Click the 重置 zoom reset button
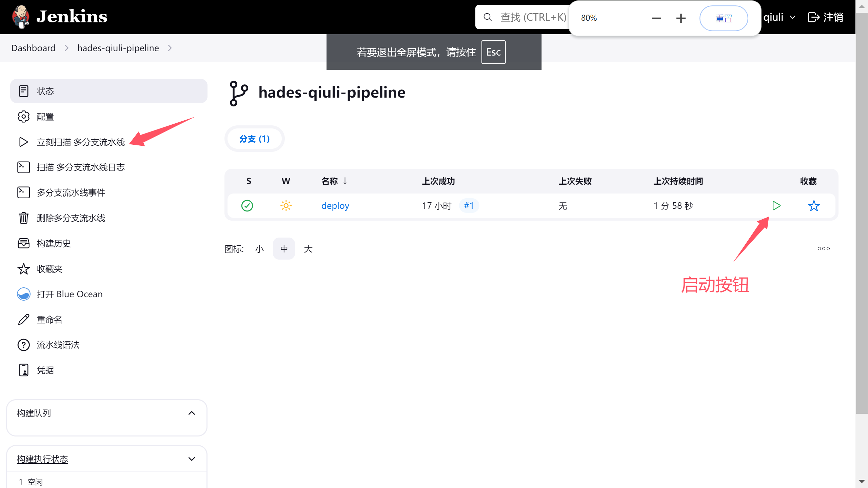868x488 pixels. pyautogui.click(x=724, y=18)
